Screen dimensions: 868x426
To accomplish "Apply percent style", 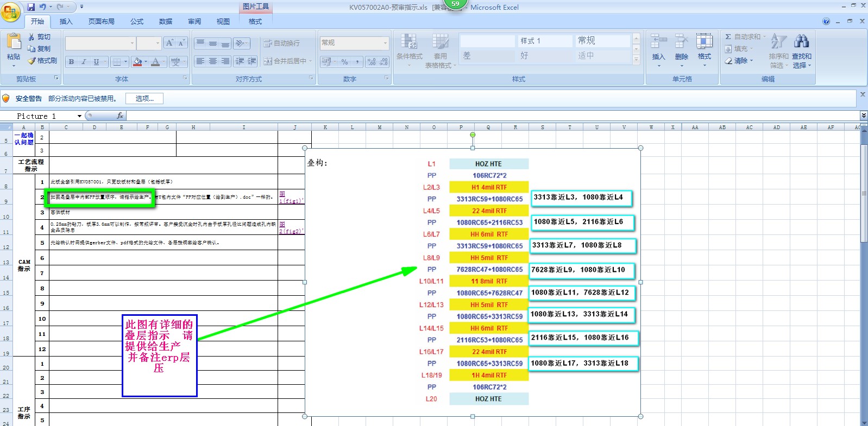I will pyautogui.click(x=344, y=62).
